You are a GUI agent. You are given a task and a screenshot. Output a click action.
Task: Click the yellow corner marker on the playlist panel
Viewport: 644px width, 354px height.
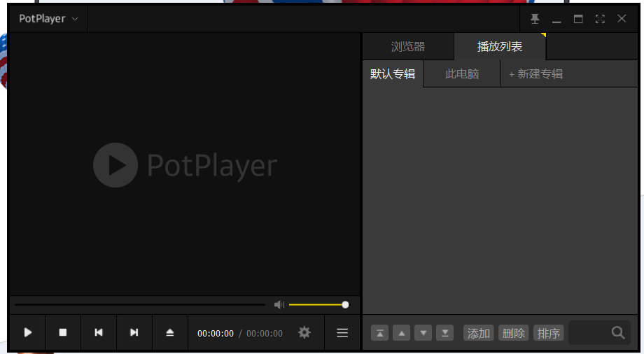click(x=543, y=35)
